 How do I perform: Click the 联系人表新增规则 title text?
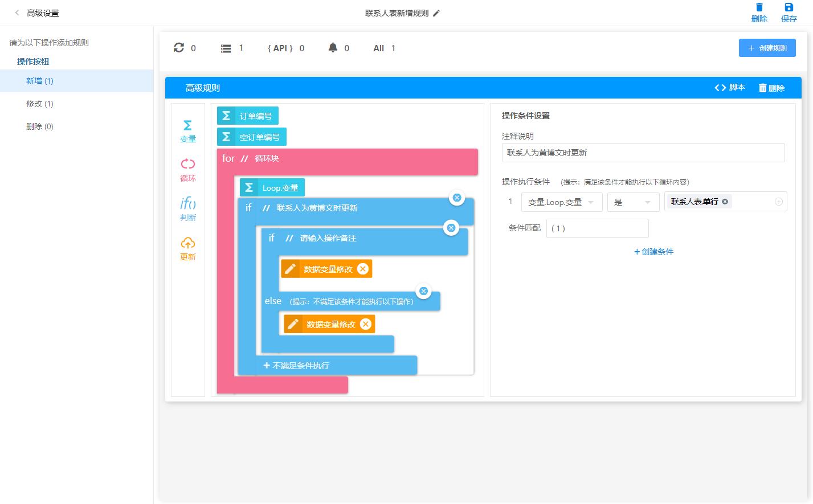point(397,13)
